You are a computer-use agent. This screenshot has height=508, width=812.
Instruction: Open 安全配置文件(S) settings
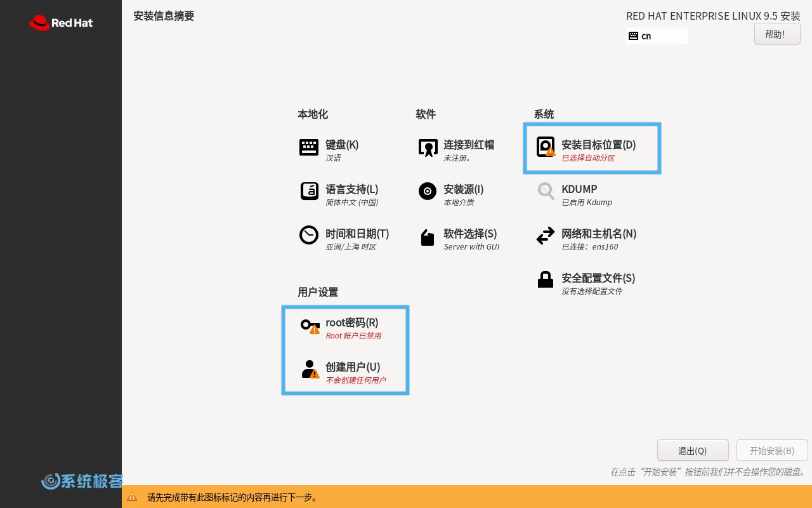598,278
